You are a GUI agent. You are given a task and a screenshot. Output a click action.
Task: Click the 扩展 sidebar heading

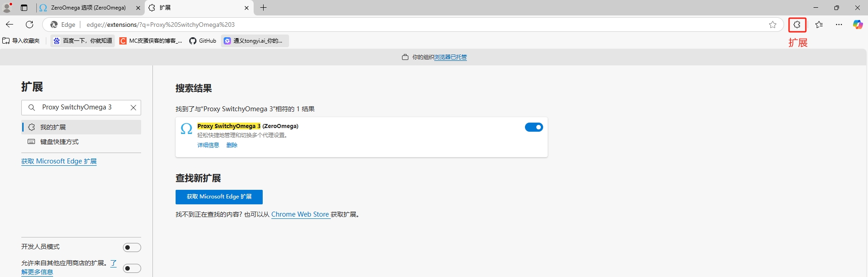tap(32, 87)
